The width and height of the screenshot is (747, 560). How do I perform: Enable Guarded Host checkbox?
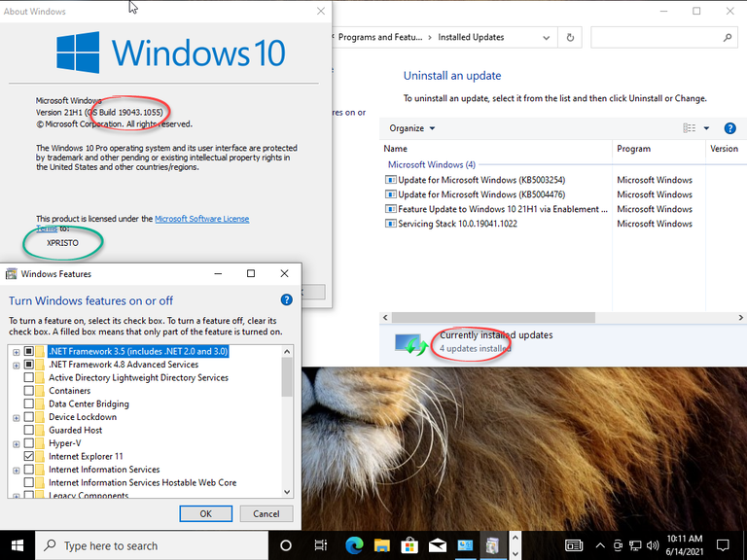(29, 430)
